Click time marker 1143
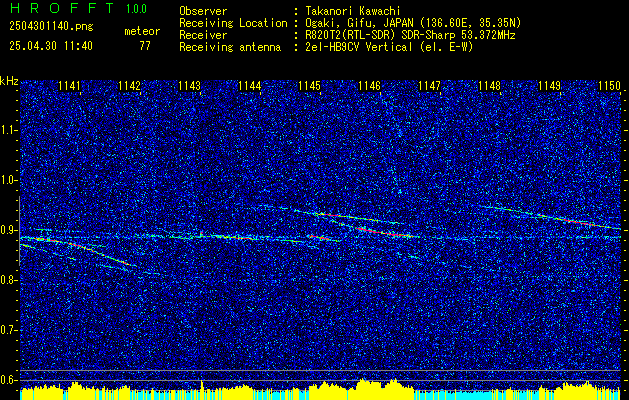The image size is (629, 400). click(x=189, y=86)
